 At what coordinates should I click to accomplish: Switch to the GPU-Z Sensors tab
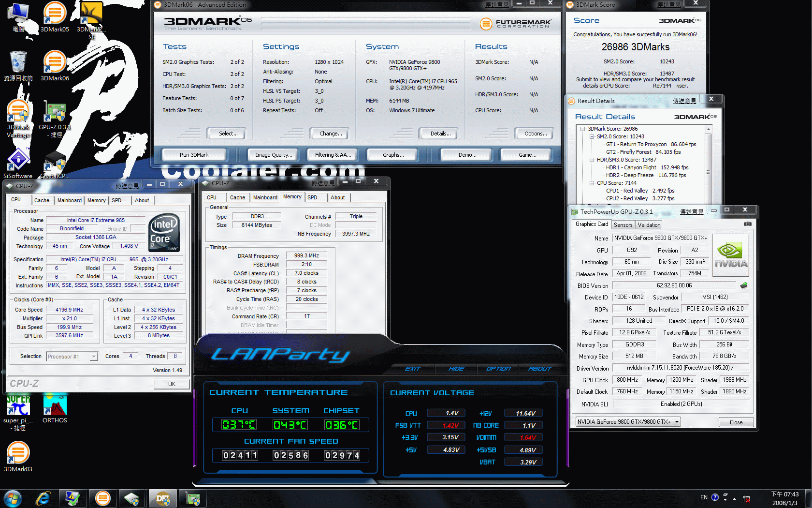[623, 225]
